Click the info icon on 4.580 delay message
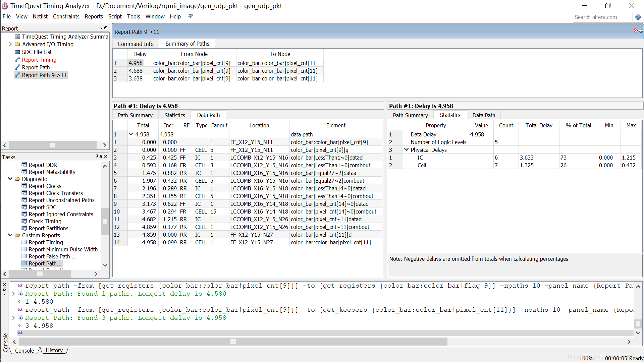Viewport: 644px width, 362px height. click(x=20, y=294)
